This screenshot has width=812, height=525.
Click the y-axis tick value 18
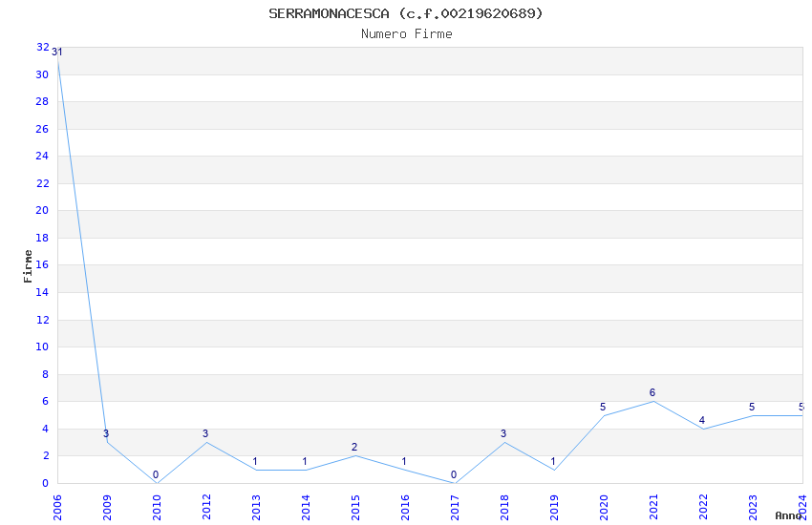coord(42,238)
